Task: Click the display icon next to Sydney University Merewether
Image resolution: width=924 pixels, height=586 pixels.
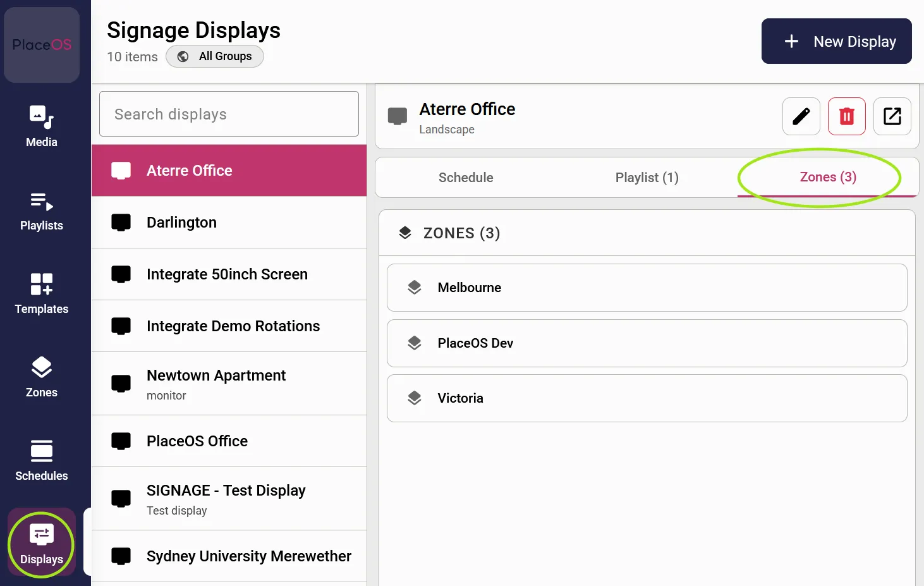Action: (121, 556)
